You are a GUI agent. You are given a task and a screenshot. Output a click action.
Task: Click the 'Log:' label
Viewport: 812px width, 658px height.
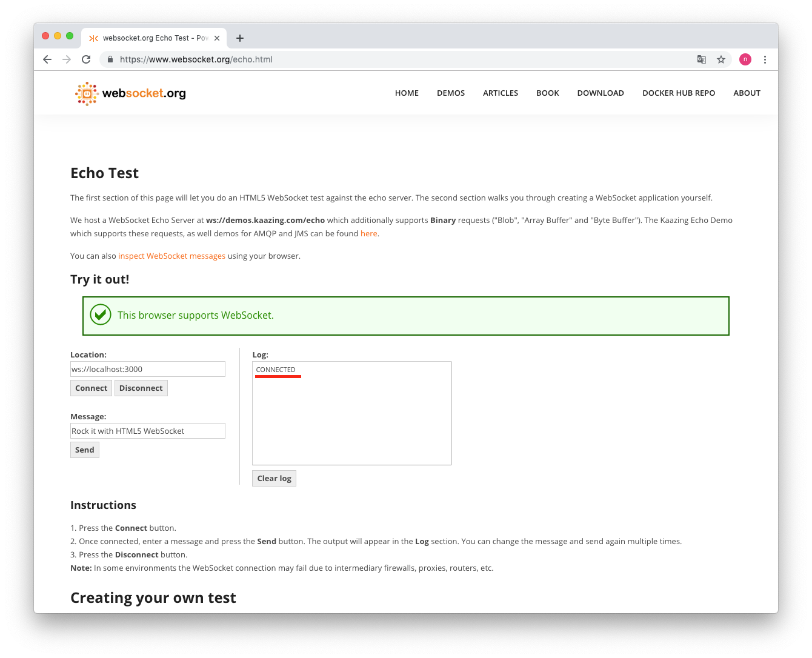260,355
